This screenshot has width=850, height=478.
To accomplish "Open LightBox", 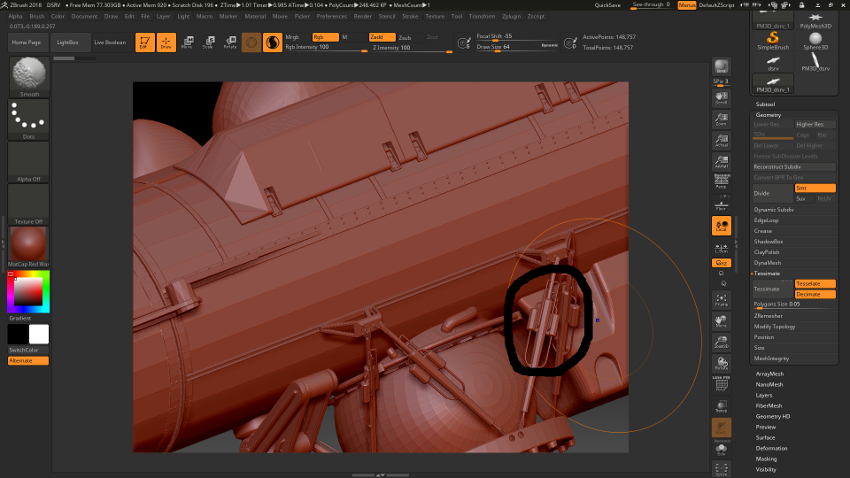I will pyautogui.click(x=68, y=42).
